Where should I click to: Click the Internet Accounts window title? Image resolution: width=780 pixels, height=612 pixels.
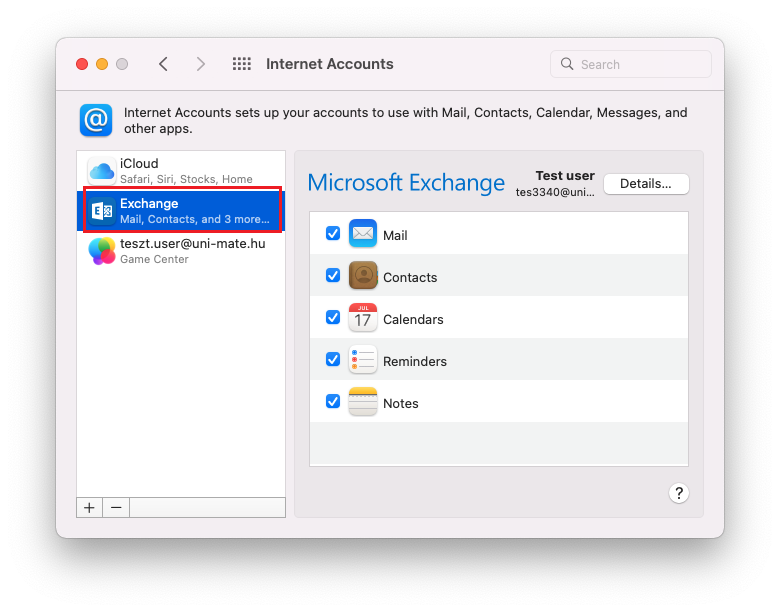(329, 64)
